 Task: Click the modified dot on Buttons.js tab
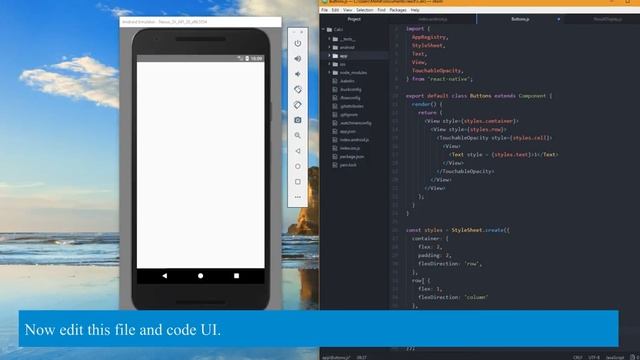pyautogui.click(x=558, y=19)
